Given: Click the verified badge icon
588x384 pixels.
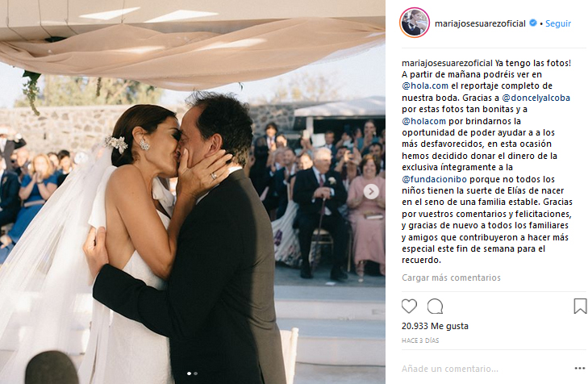Looking at the screenshot, I should click(x=533, y=23).
